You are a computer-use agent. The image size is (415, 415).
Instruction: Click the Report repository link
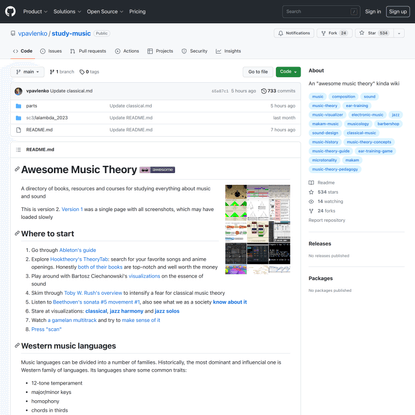click(327, 220)
